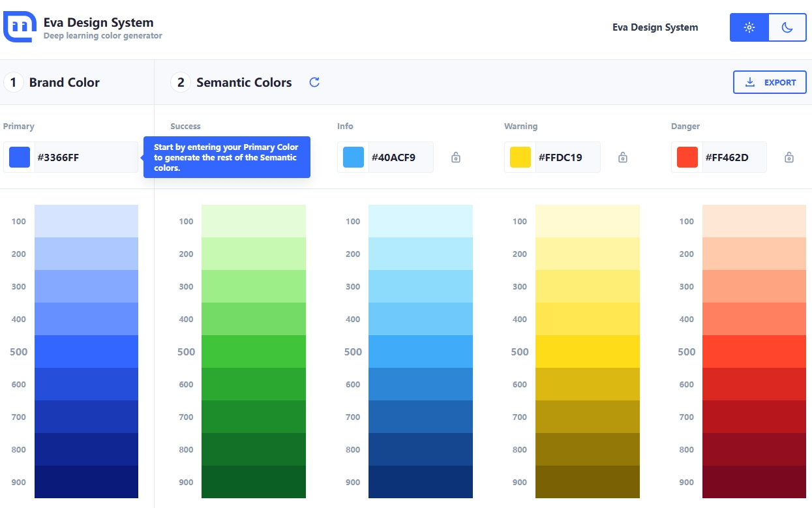Click the Eva Design System title beside the logo

point(98,23)
